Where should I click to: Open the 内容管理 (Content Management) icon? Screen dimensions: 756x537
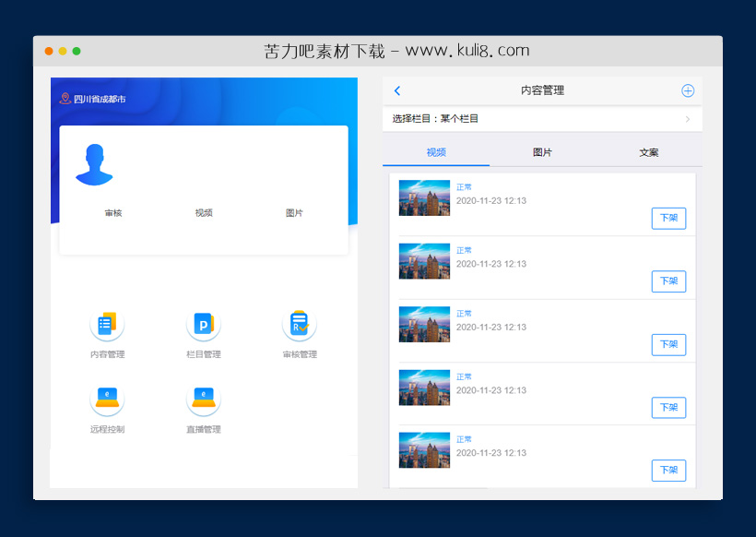pyautogui.click(x=107, y=324)
